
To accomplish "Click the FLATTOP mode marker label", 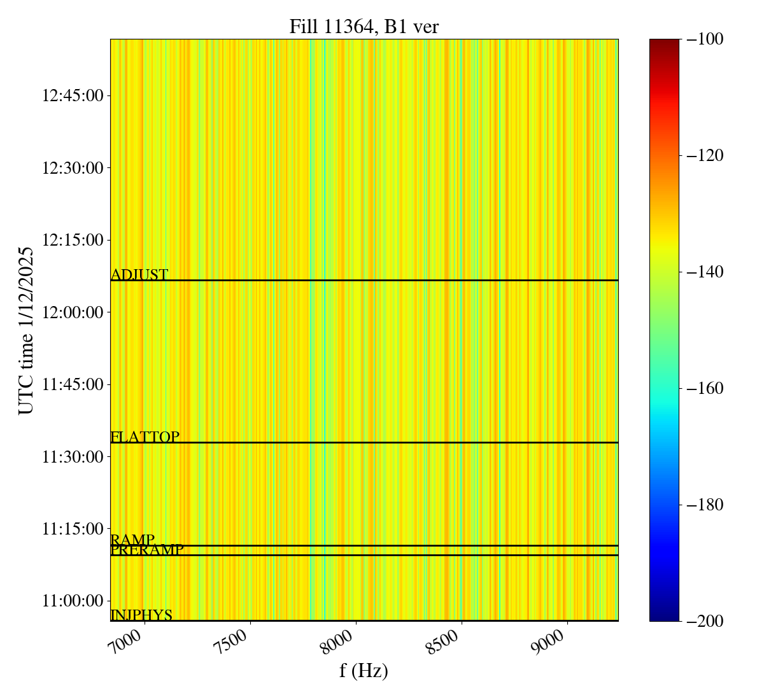I will [x=145, y=437].
